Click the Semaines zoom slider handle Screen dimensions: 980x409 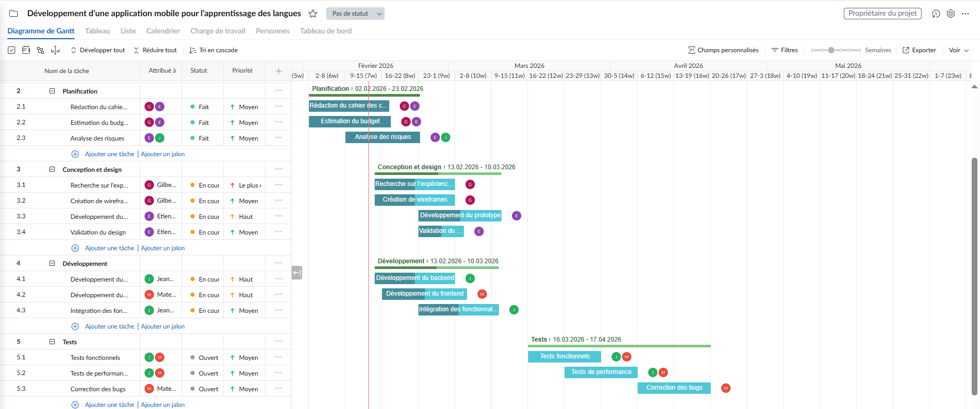pos(831,50)
